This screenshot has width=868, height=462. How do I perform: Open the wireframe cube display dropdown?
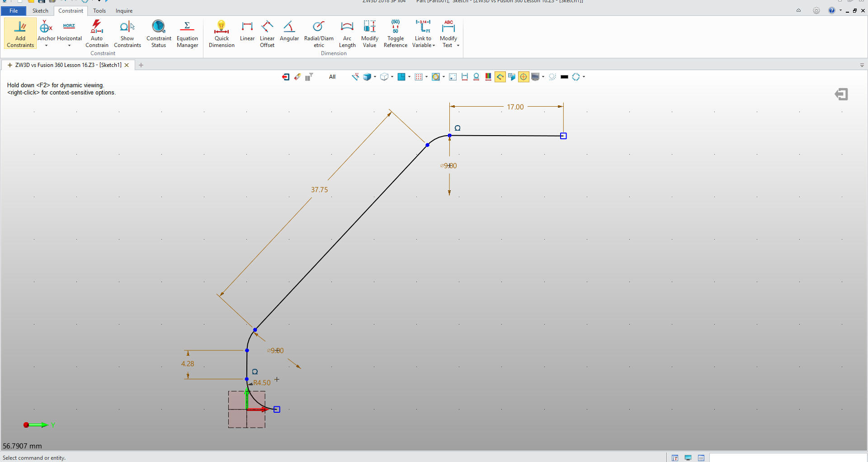pos(392,77)
